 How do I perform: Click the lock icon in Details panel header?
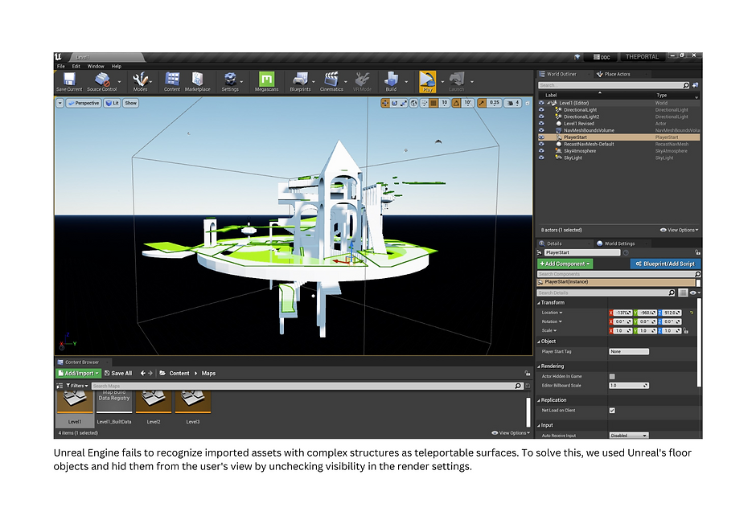click(697, 252)
